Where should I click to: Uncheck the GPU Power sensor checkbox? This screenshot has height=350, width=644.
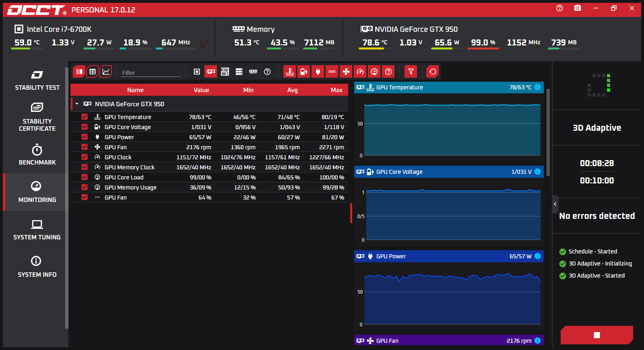(85, 137)
